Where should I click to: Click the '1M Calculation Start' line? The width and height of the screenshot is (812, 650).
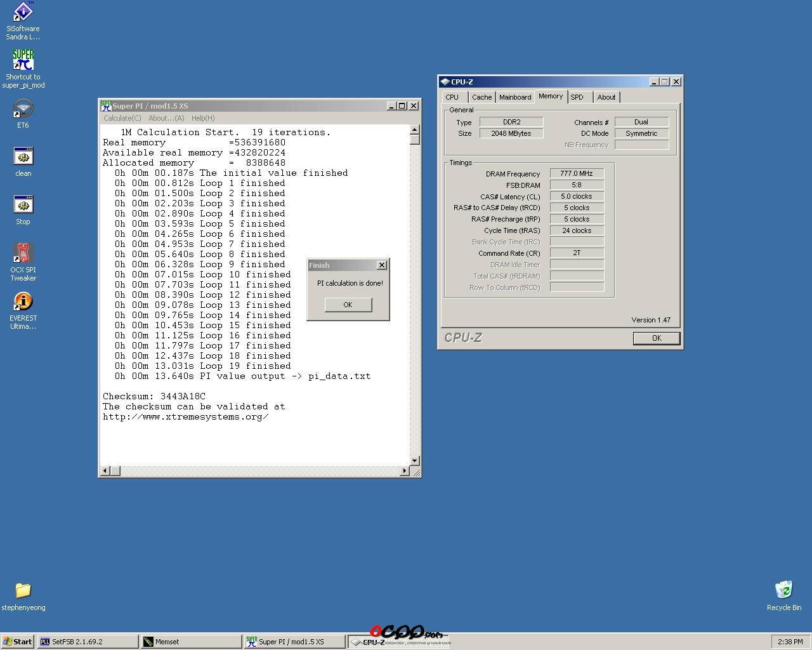(226, 132)
